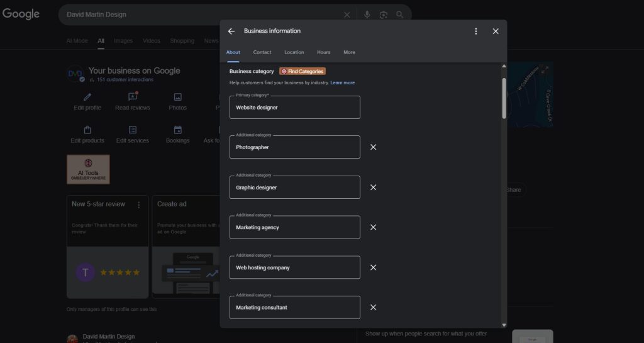This screenshot has height=343, width=644.
Task: Click the Find Categories button
Action: tap(303, 72)
